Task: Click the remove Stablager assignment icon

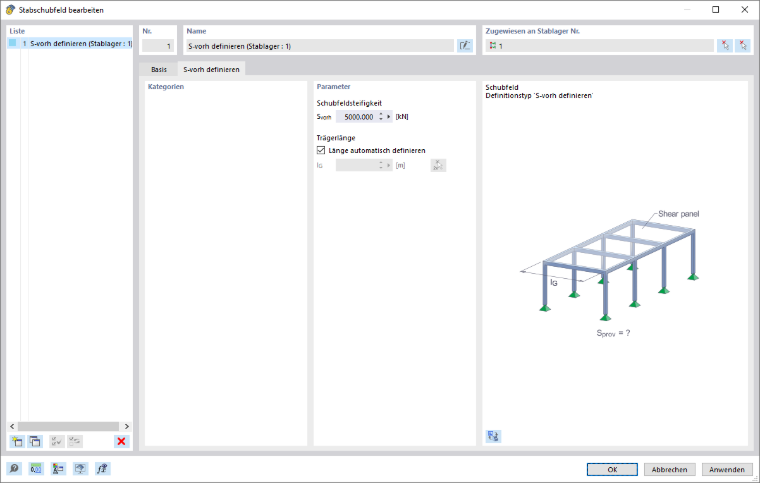Action: point(743,46)
